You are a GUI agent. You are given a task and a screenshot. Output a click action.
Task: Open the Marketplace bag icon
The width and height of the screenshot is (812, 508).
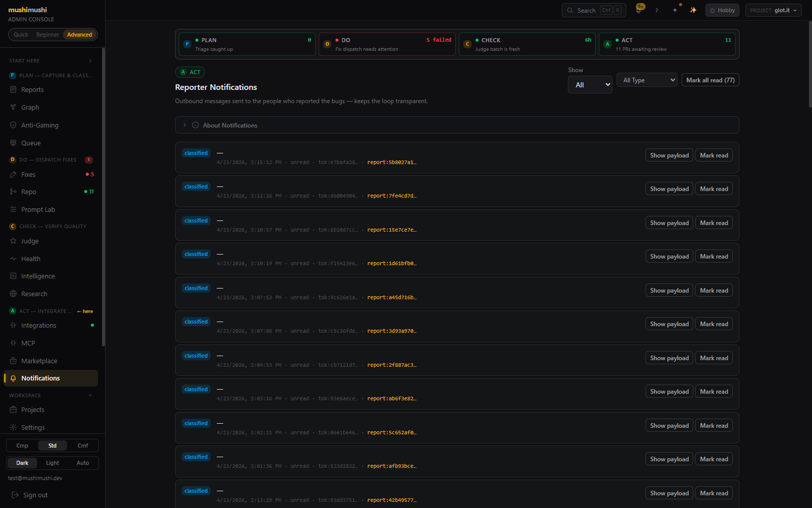pyautogui.click(x=13, y=361)
